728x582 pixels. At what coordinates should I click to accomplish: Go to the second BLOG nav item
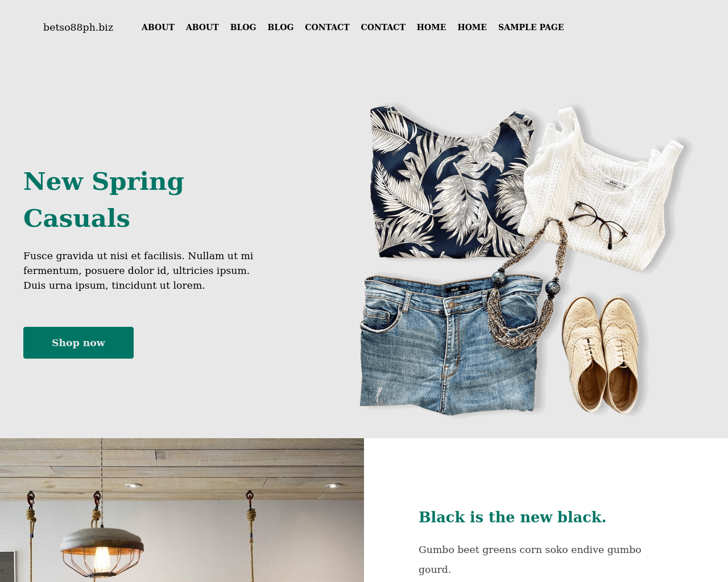[281, 27]
